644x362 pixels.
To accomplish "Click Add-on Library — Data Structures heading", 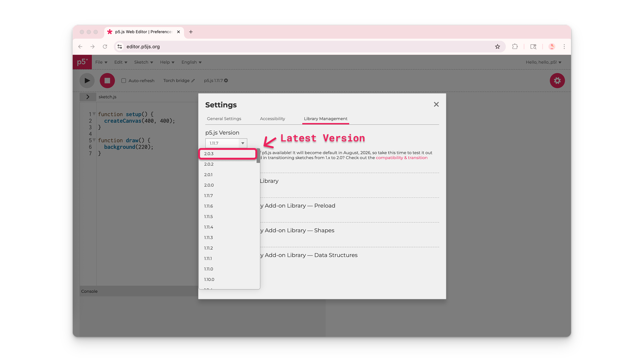I will pos(309,255).
